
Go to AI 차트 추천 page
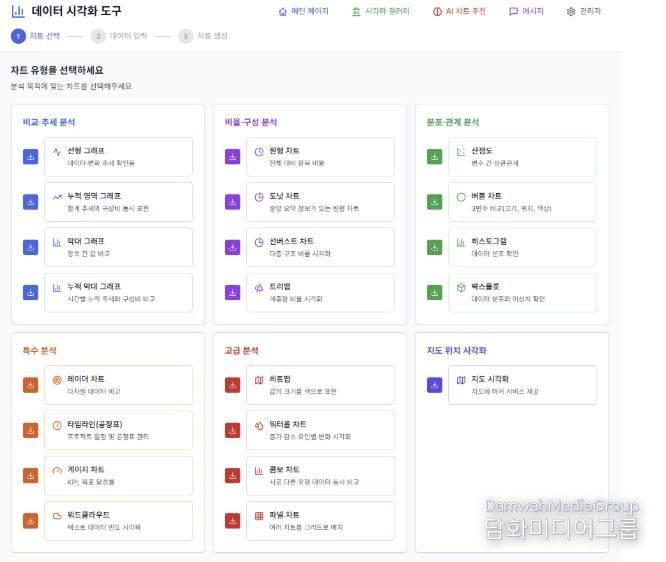point(459,12)
